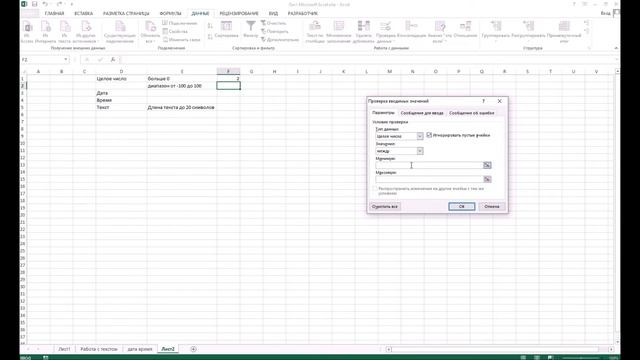
Task: Select cell 'Длина текста до 20 символов'
Action: pyautogui.click(x=182, y=107)
